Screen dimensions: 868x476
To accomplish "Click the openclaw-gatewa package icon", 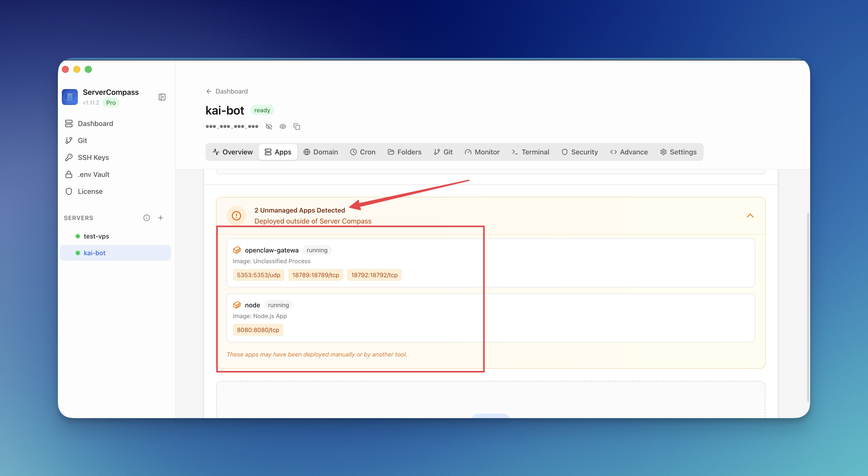I will 237,250.
